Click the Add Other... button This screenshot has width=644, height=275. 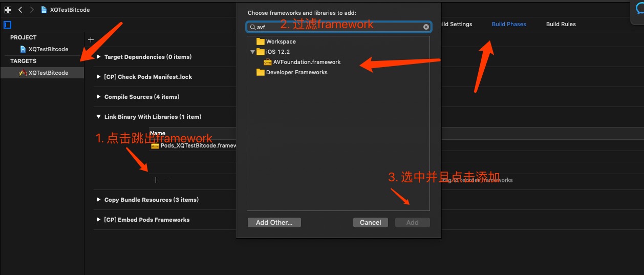coord(274,223)
